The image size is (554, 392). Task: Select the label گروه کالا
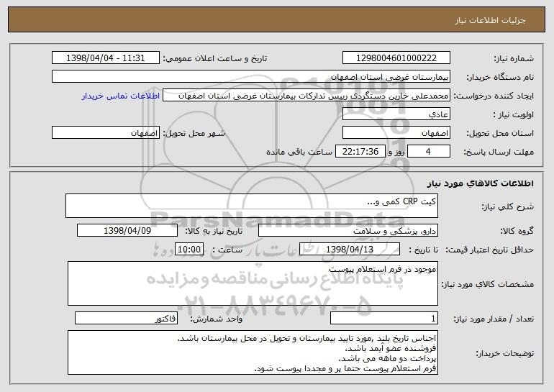[517, 231]
